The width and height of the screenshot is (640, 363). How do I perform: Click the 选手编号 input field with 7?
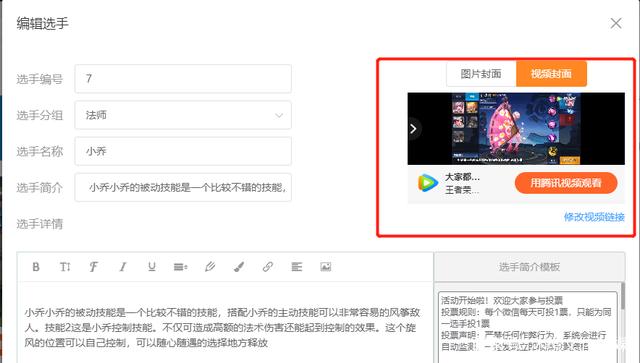[x=183, y=78]
